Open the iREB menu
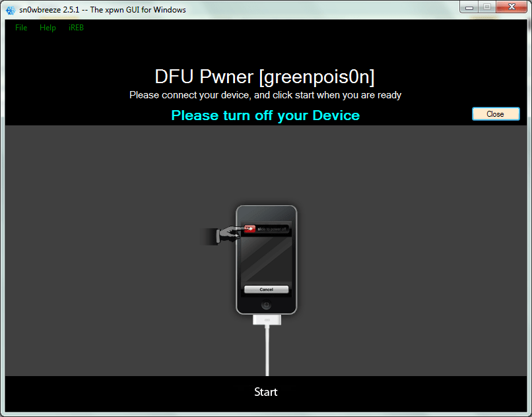The width and height of the screenshot is (532, 417). tap(76, 28)
